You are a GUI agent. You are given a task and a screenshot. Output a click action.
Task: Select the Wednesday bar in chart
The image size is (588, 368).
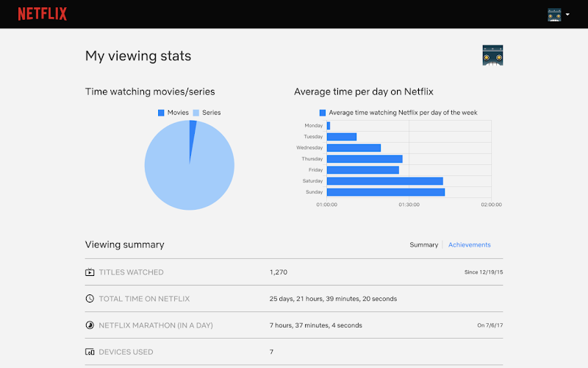click(354, 148)
